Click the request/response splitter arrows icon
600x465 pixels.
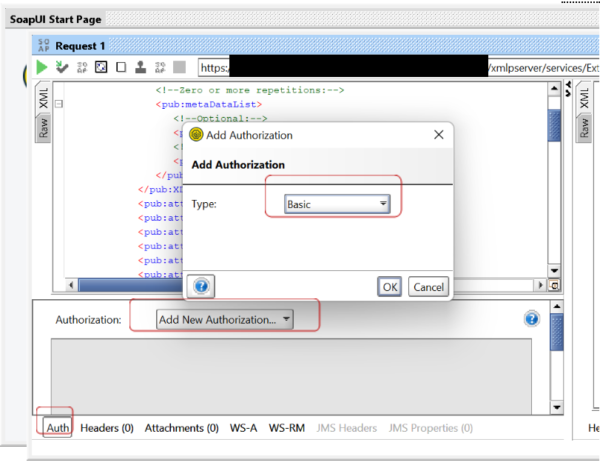(x=568, y=88)
